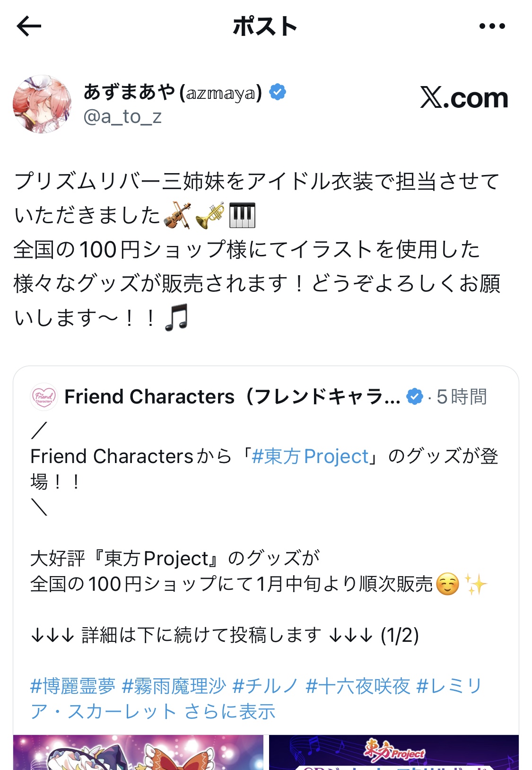Screen dimensions: 532x770
Task: Tap the X.com logo
Action: pos(464,98)
